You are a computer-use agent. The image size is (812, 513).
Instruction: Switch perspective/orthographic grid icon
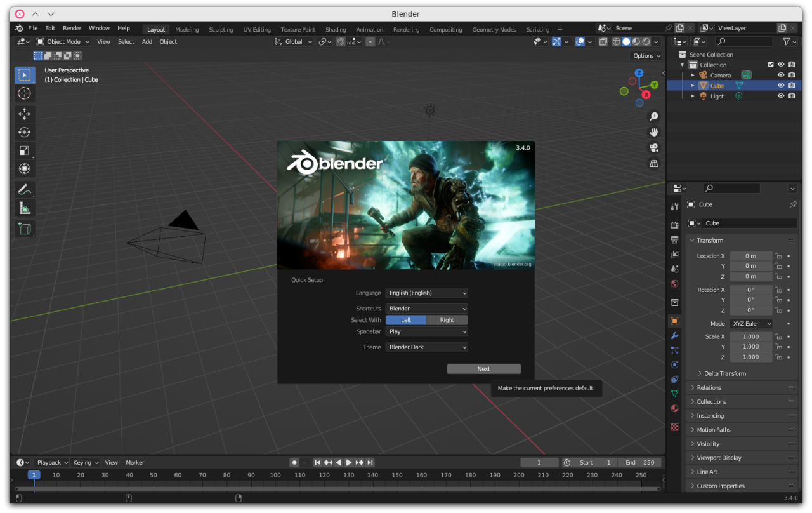coord(653,164)
